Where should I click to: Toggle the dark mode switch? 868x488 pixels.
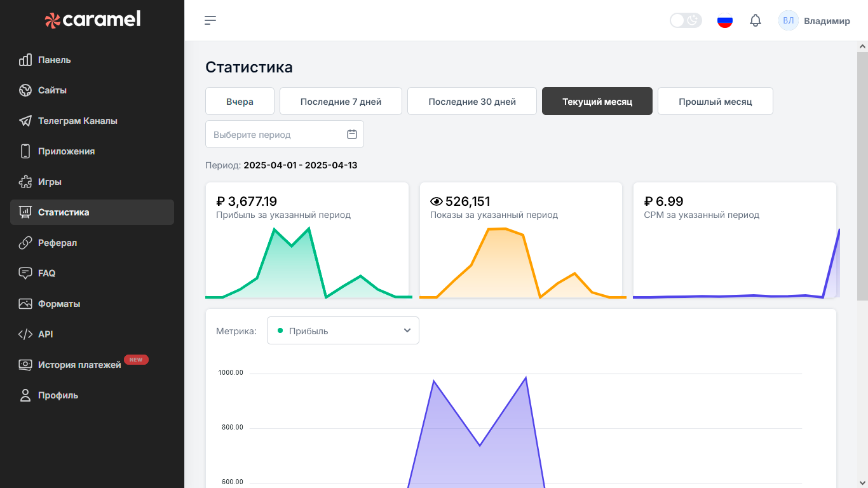click(686, 20)
